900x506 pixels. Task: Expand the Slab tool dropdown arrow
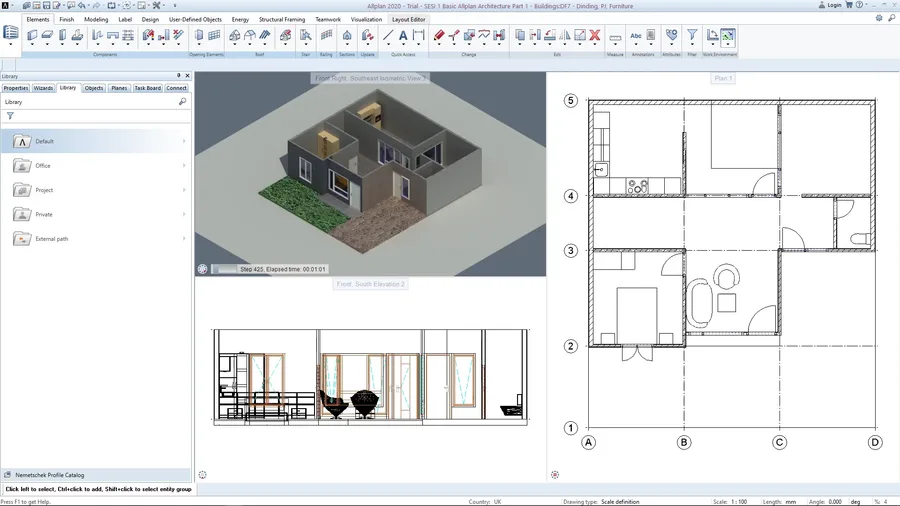47,45
